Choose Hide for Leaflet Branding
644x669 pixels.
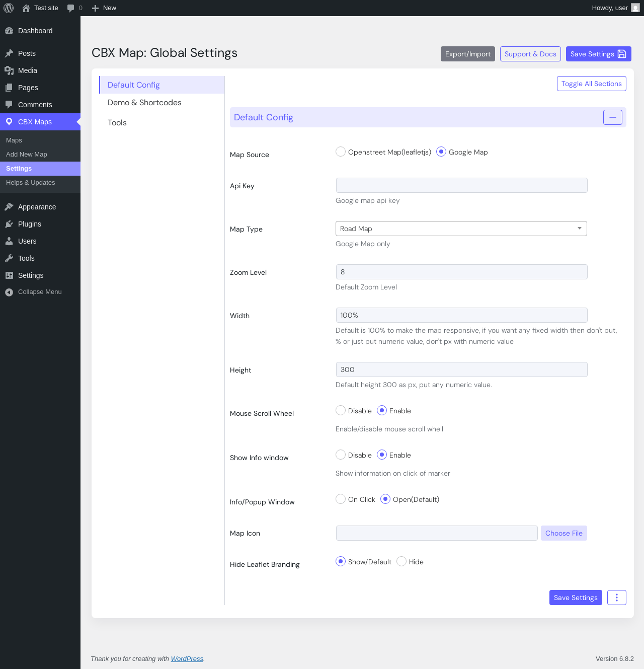401,561
